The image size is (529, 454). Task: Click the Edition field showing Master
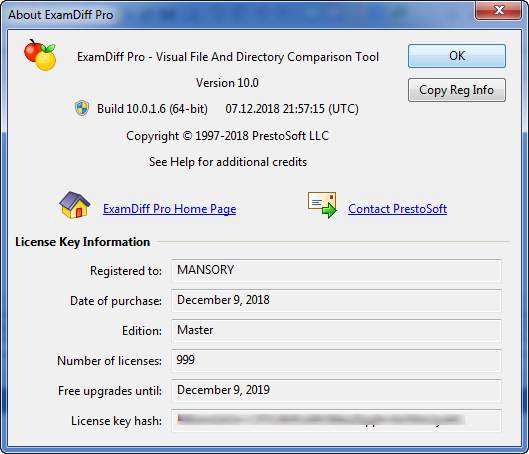point(336,331)
